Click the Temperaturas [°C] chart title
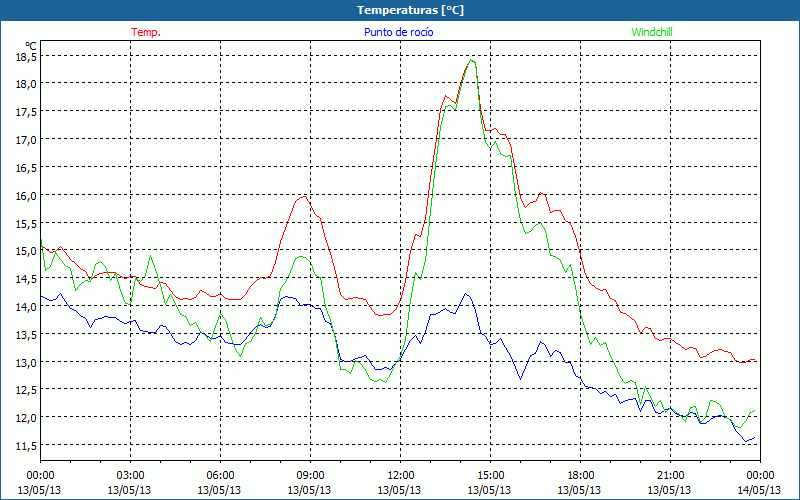Viewport: 800px width, 500px height. click(x=410, y=10)
